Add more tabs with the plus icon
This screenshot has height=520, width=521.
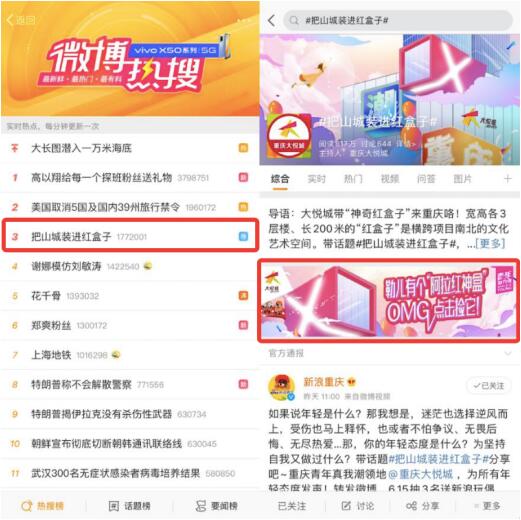(507, 179)
